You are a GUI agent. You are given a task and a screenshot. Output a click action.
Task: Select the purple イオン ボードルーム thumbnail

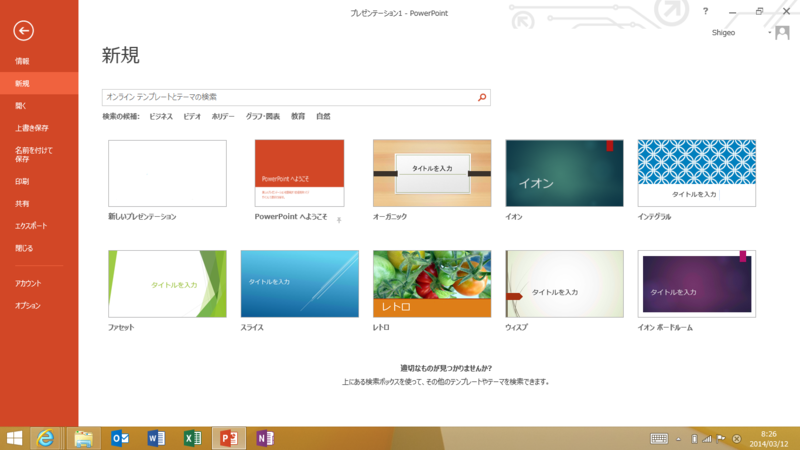(x=696, y=284)
